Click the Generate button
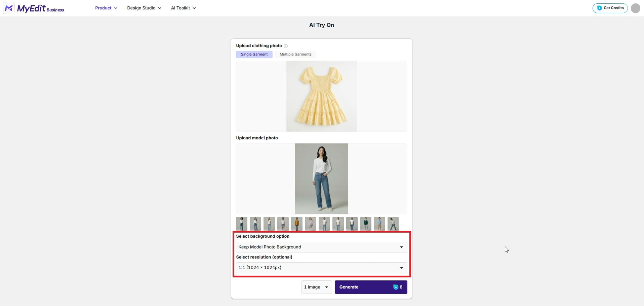Viewport: 644px width, 306px height. 349,287
